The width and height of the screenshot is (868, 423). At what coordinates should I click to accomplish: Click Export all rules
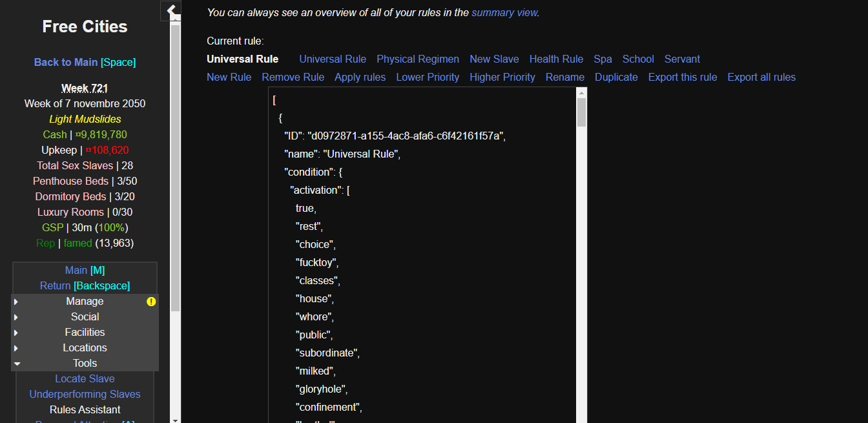click(x=761, y=77)
